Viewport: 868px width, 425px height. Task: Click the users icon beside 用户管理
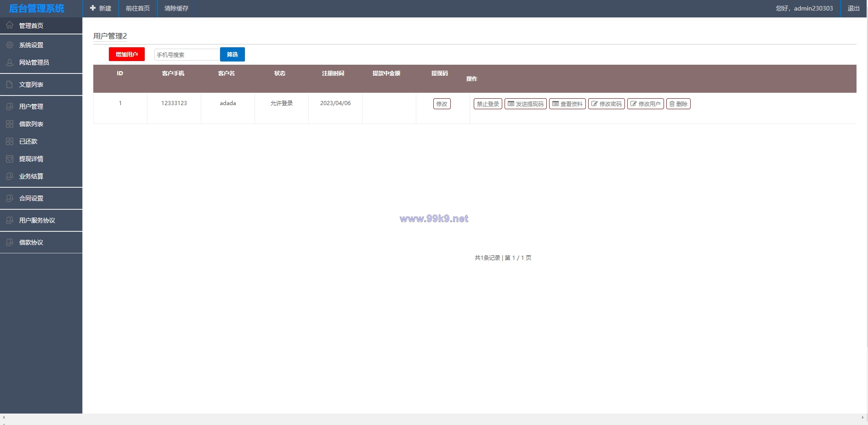coord(10,106)
